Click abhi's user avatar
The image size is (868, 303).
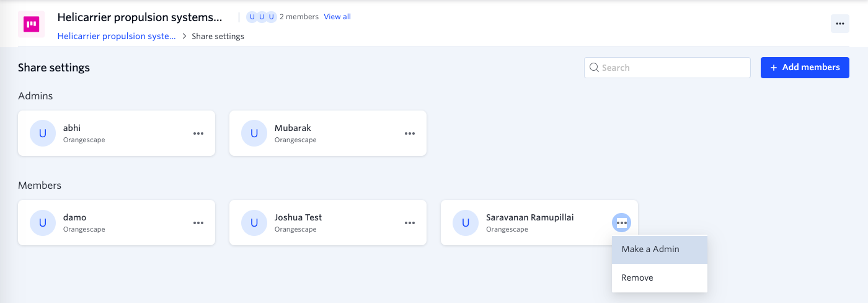(43, 133)
